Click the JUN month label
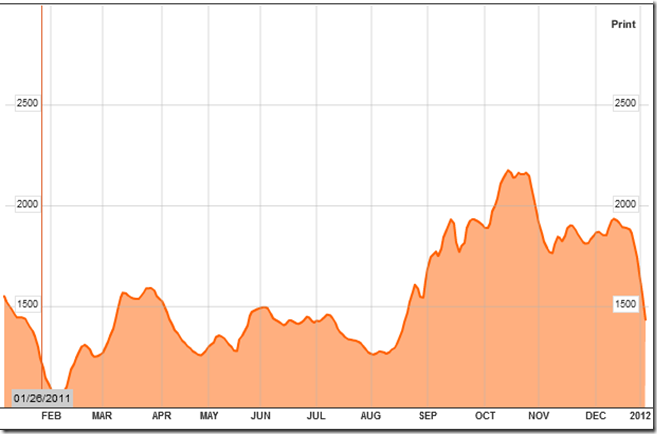 tap(260, 416)
